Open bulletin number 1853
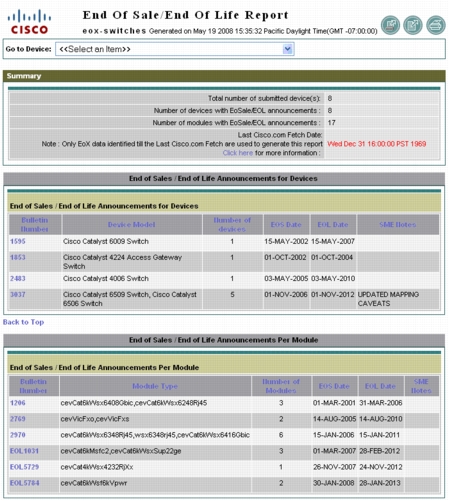449x501 pixels. click(x=18, y=257)
